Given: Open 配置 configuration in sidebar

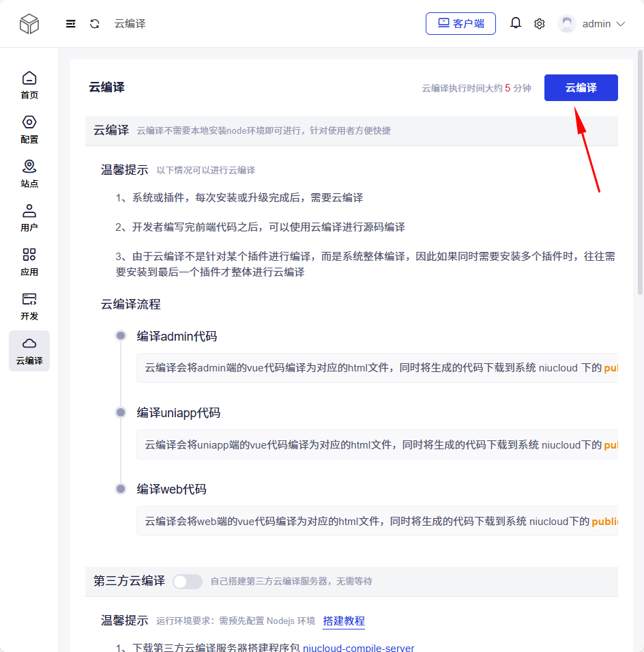Looking at the screenshot, I should click(29, 129).
